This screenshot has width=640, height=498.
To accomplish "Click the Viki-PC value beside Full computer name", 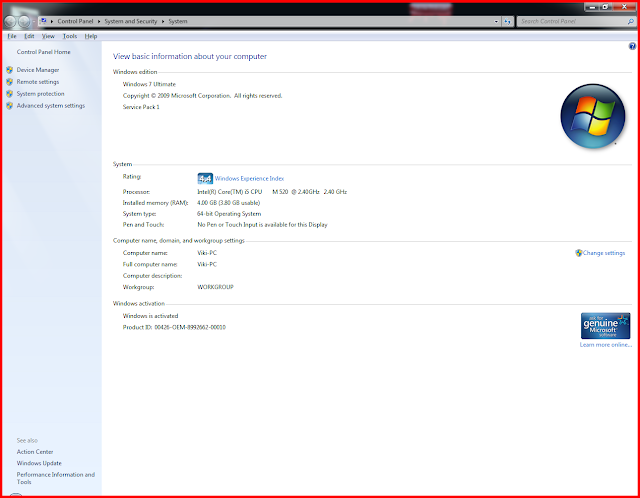I will point(207,265).
